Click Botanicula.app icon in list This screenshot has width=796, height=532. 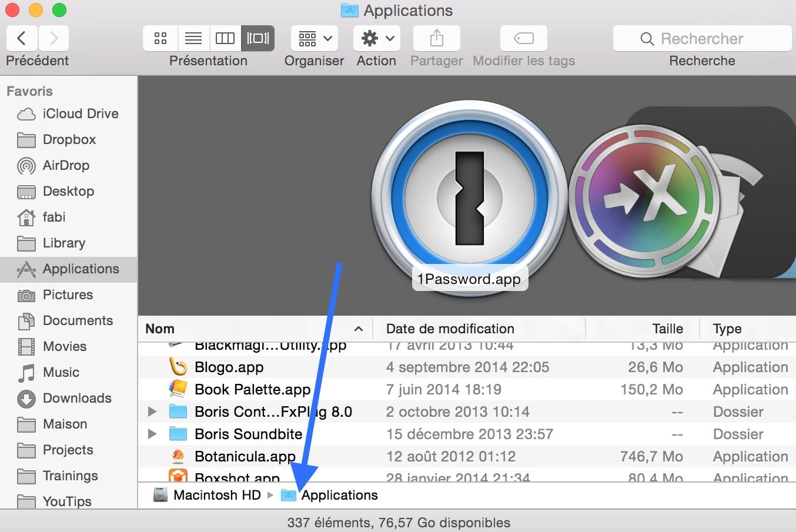tap(178, 456)
